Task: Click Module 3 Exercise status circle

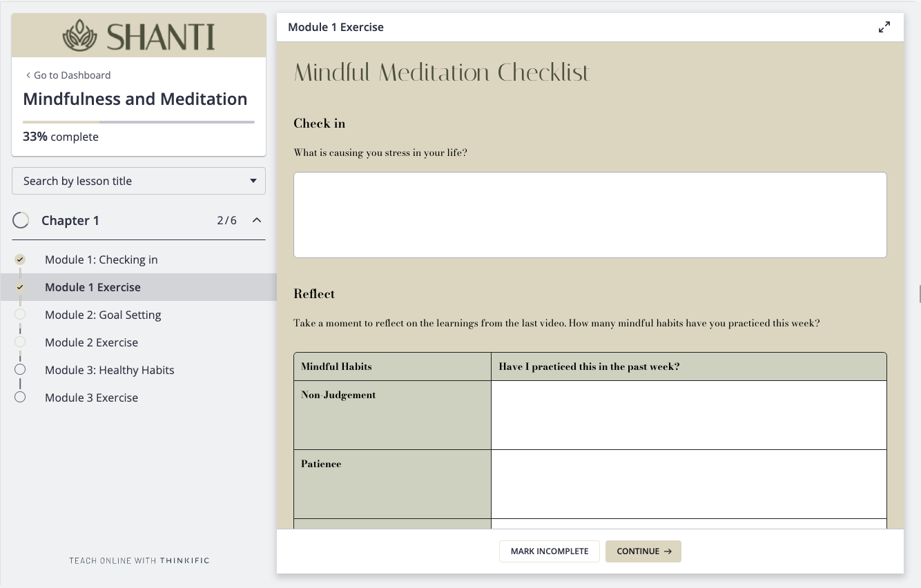Action: click(21, 398)
